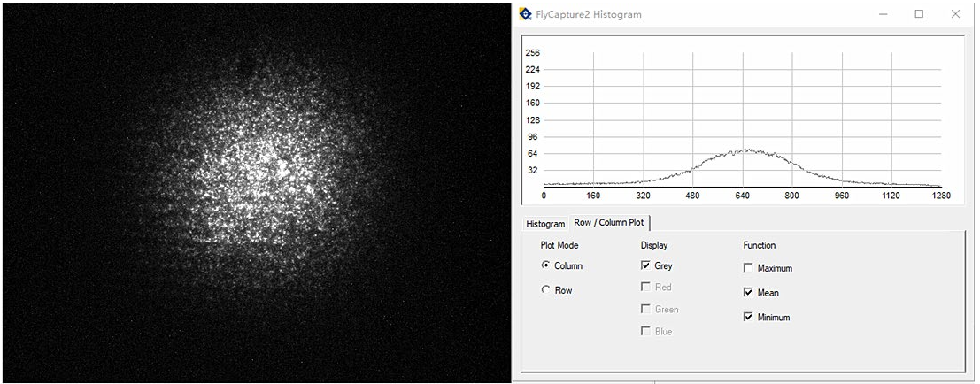The image size is (980, 384).
Task: Click the 256 y-axis label
Action: (533, 52)
